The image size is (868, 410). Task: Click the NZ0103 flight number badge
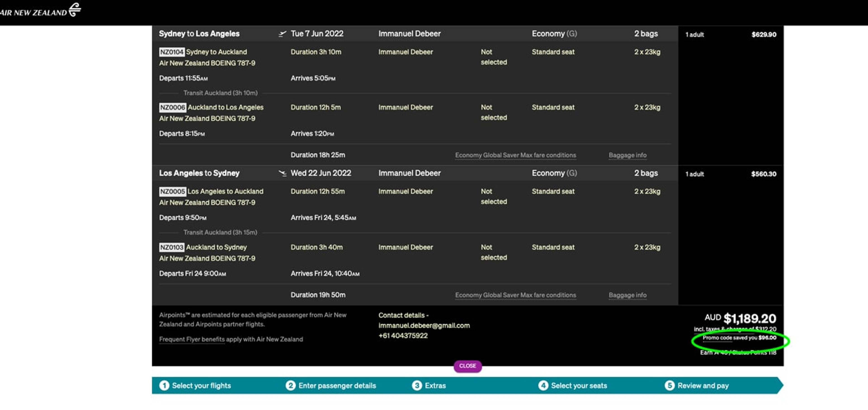pyautogui.click(x=172, y=247)
